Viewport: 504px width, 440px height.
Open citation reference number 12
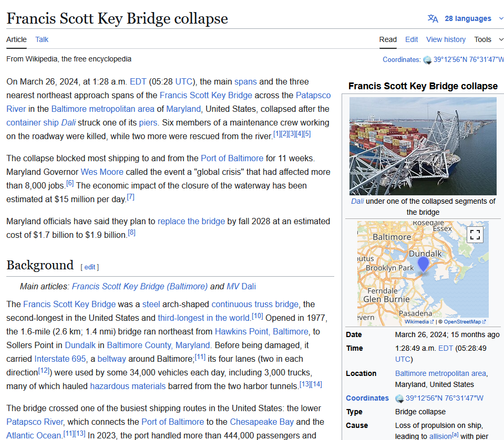click(x=44, y=370)
